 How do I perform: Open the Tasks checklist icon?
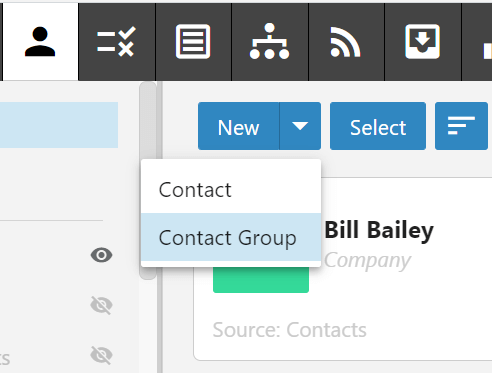tap(117, 42)
